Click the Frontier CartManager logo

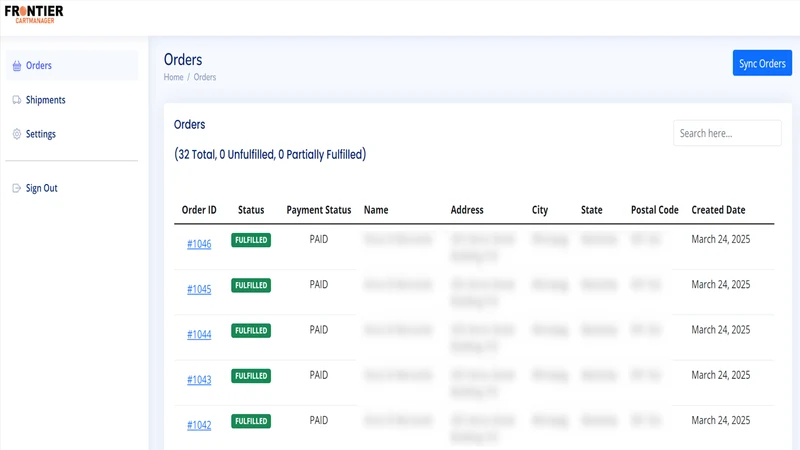[x=34, y=14]
